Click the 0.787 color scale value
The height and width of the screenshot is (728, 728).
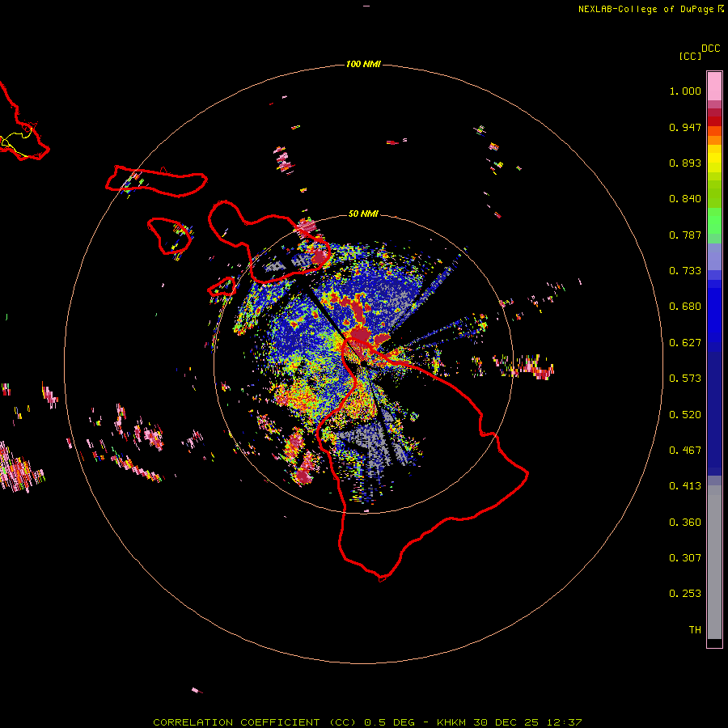tap(685, 235)
